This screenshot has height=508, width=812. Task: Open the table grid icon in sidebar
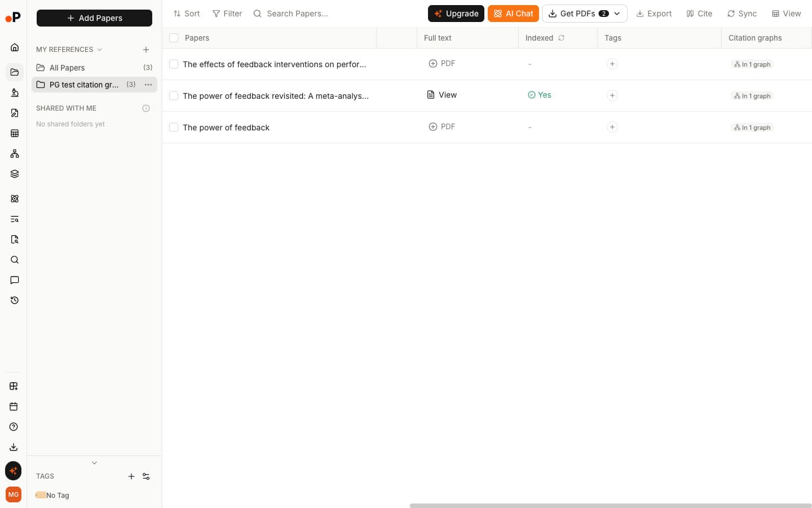click(15, 133)
